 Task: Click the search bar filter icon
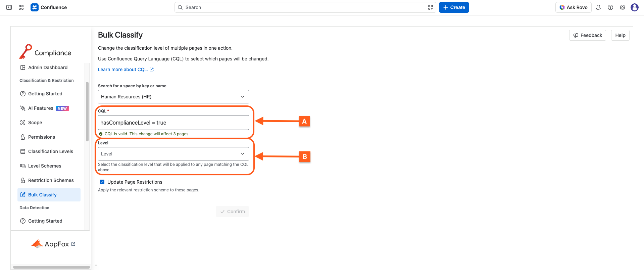(x=431, y=7)
